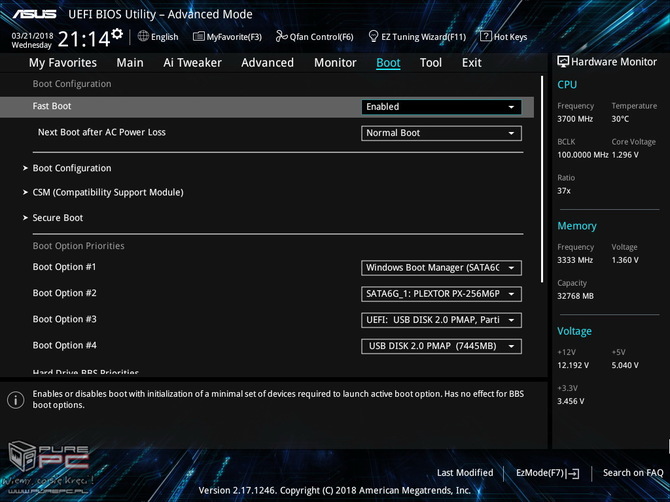Click the +5V reading 5.040 V
The width and height of the screenshot is (670, 502).
click(625, 365)
